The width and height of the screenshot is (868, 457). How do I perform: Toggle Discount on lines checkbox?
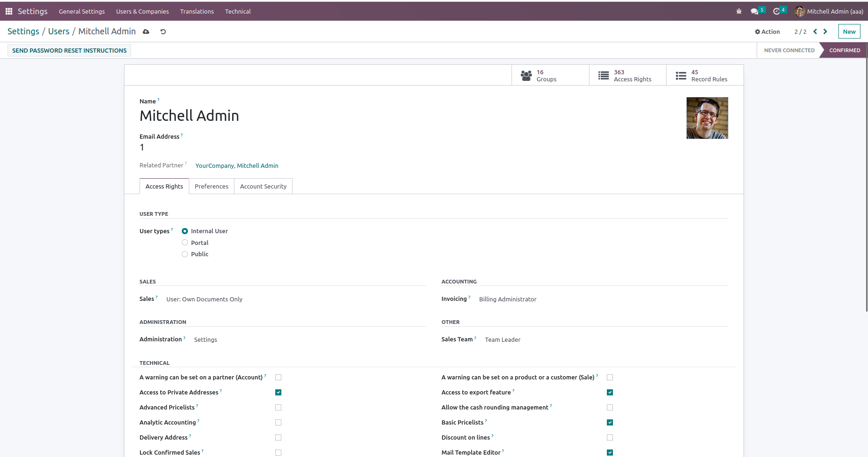[x=610, y=437]
